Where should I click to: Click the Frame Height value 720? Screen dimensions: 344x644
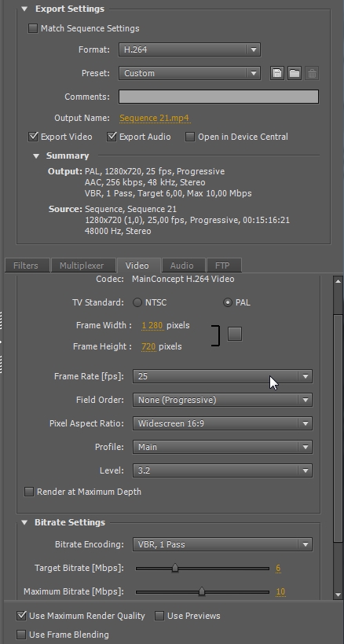click(x=148, y=346)
